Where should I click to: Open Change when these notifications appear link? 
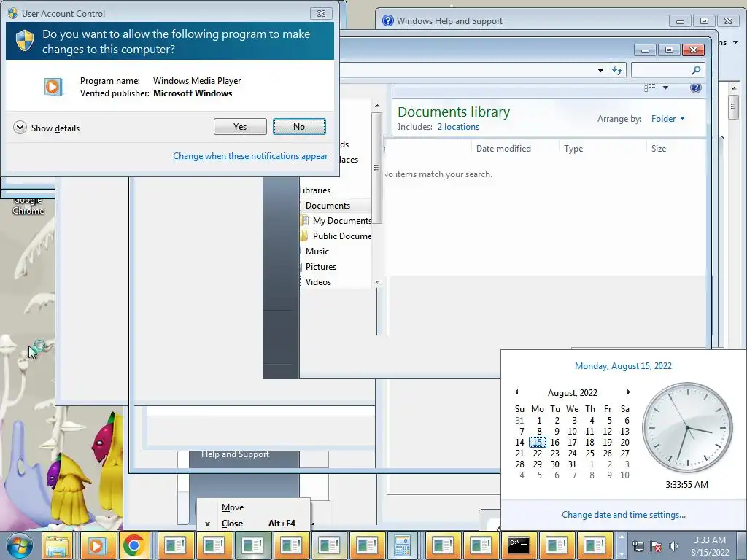(x=250, y=156)
